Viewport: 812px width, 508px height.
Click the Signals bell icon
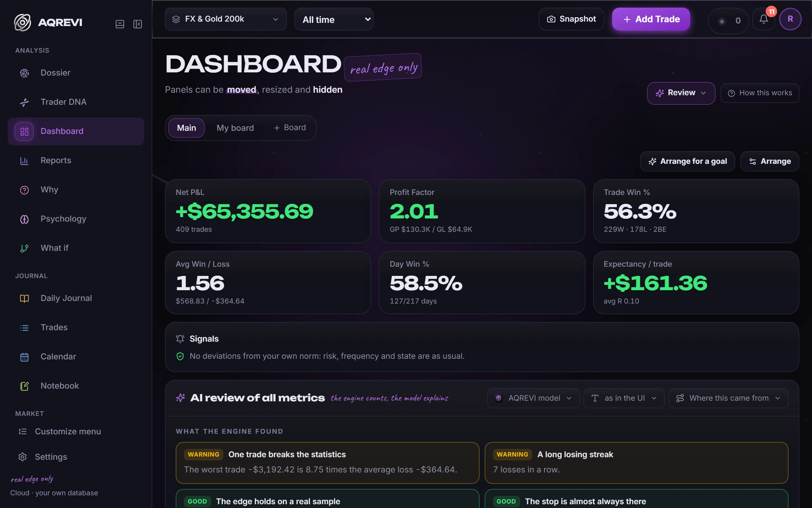point(180,339)
